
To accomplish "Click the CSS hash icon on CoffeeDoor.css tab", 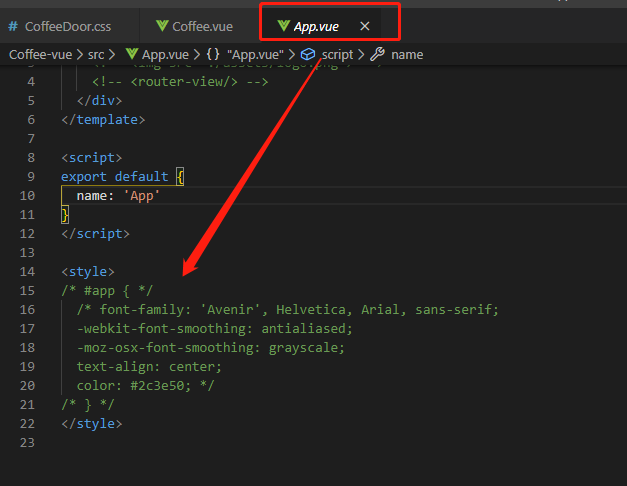I will 13,26.
